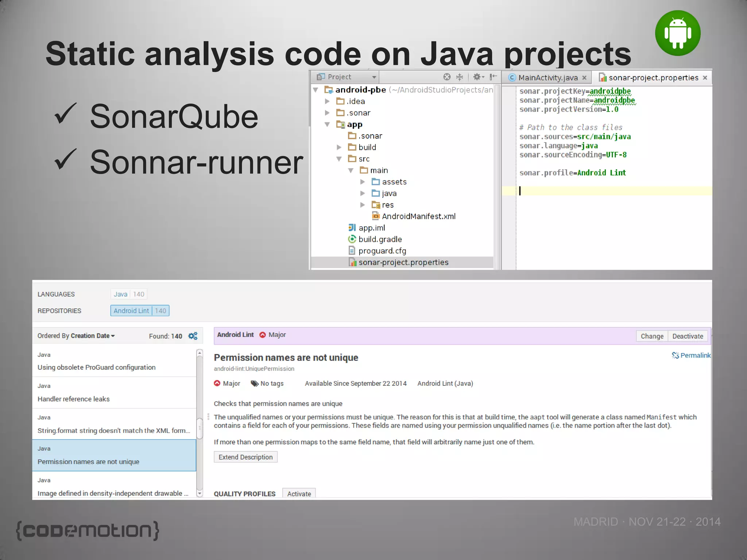The width and height of the screenshot is (747, 560).
Task: Click the proguard.cfg file icon
Action: pyautogui.click(x=352, y=251)
